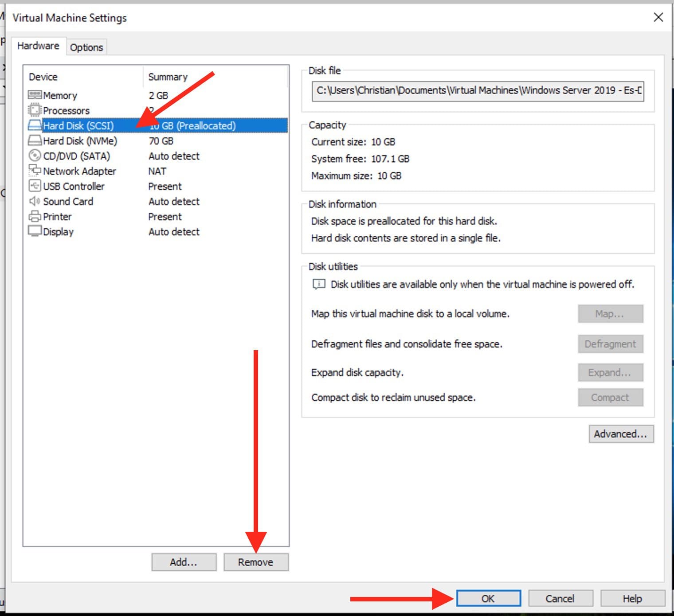Screen dimensions: 674x616
Task: Click the Add... button
Action: click(x=184, y=562)
